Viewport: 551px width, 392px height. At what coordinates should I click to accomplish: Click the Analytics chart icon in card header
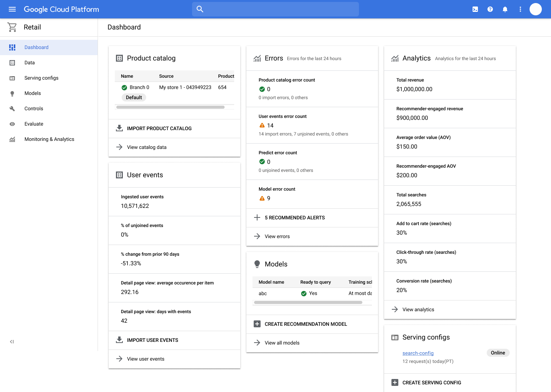coord(395,59)
